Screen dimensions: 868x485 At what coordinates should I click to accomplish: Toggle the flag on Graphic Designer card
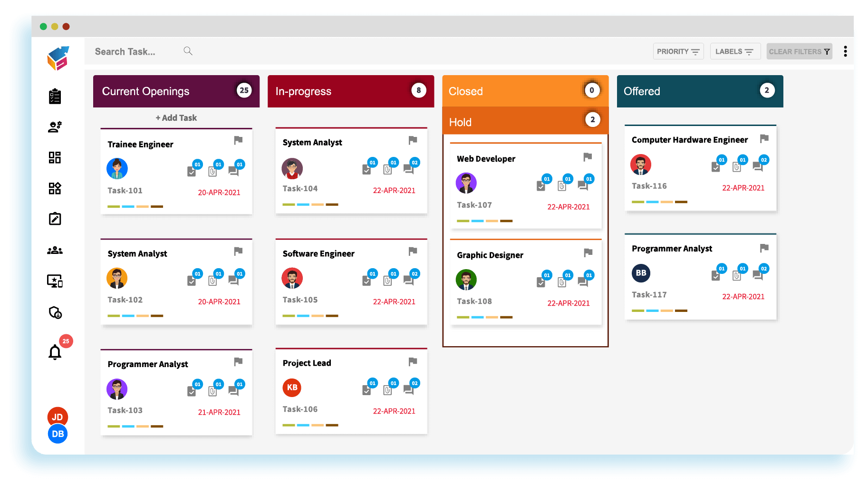(x=588, y=252)
